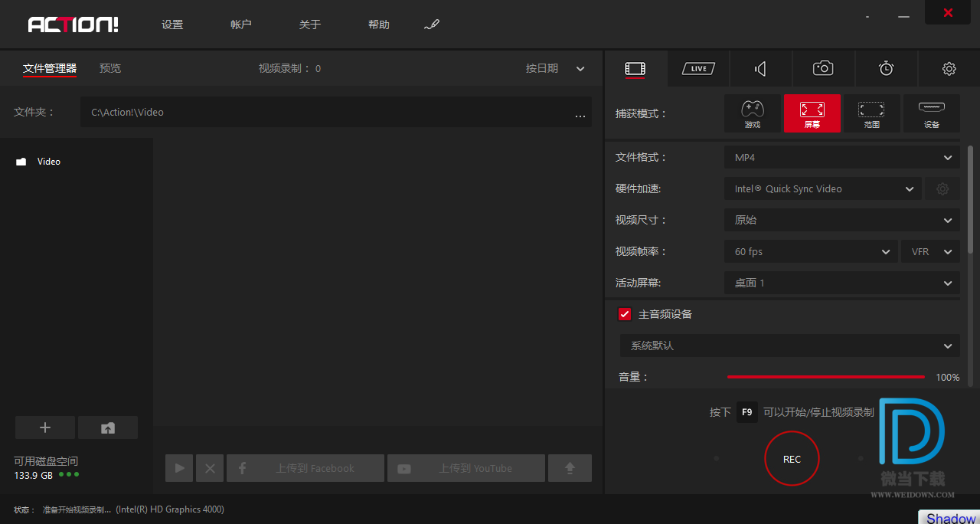The image size is (980, 524).
Task: Click the upload arrow icon button
Action: 570,468
